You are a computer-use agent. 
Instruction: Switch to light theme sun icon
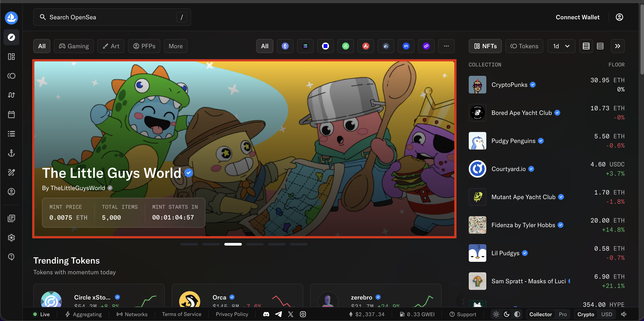[496, 314]
